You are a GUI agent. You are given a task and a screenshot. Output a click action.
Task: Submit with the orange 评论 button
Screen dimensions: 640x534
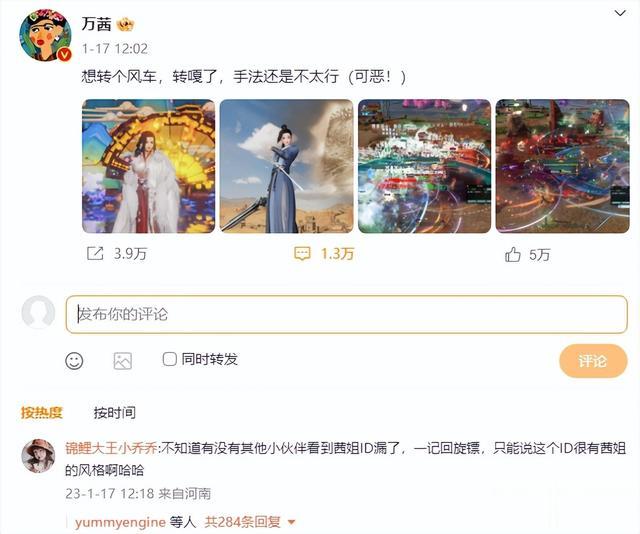[593, 361]
